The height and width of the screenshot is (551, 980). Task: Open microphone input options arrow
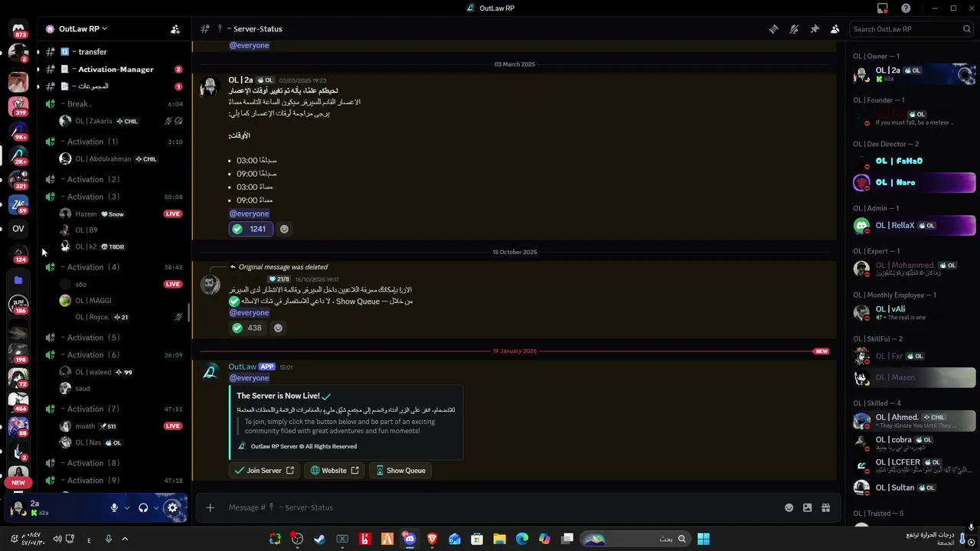(127, 507)
